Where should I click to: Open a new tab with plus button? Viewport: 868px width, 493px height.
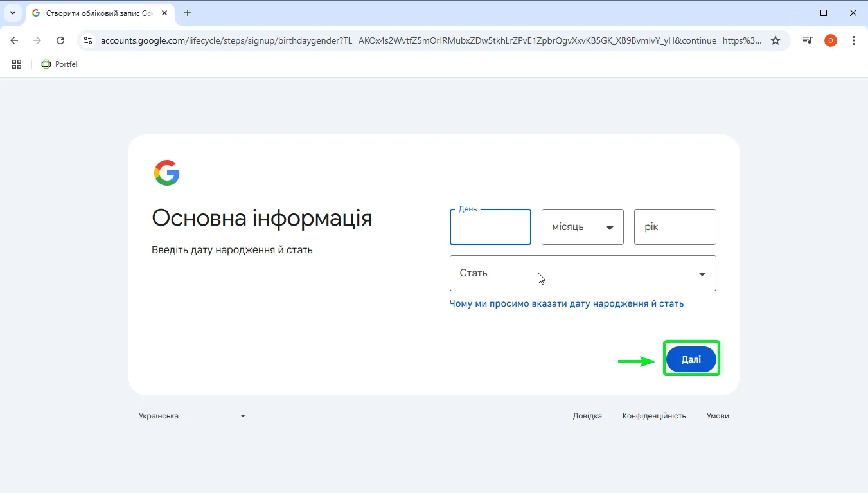[188, 13]
